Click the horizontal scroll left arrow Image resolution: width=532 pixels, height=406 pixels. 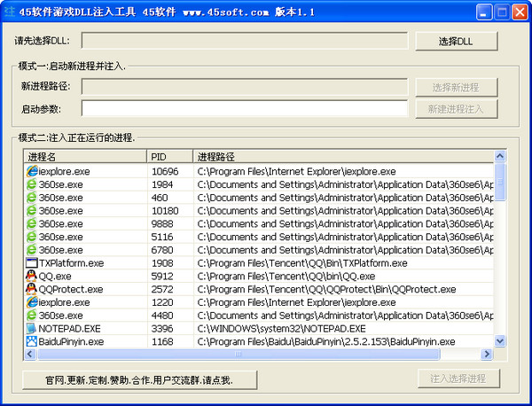(x=30, y=354)
